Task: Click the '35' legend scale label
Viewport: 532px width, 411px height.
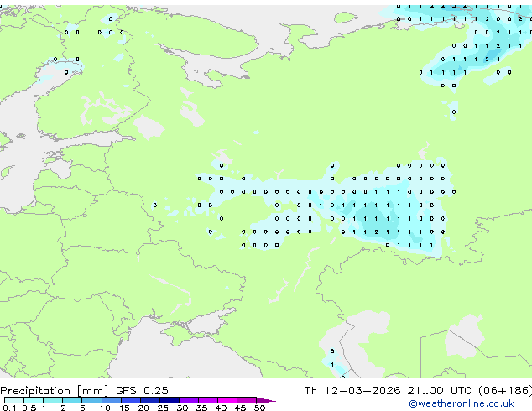Action: 201,408
